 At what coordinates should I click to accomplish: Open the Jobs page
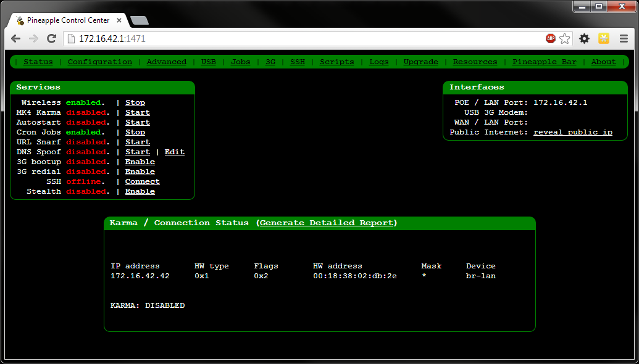coord(240,62)
